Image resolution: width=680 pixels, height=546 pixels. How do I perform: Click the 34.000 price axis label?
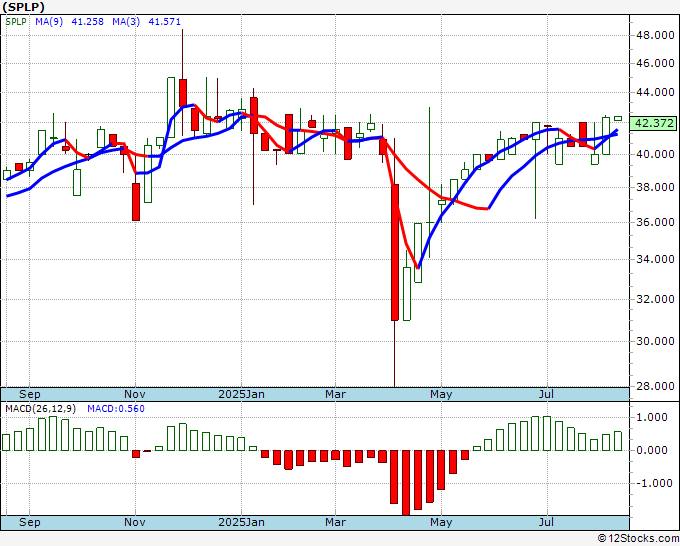tap(655, 259)
